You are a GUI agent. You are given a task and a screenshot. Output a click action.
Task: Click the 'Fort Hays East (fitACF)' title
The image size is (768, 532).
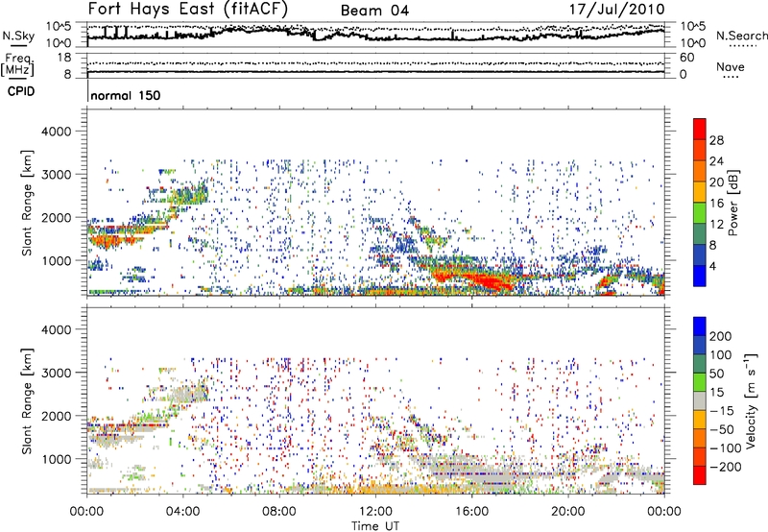(x=187, y=10)
